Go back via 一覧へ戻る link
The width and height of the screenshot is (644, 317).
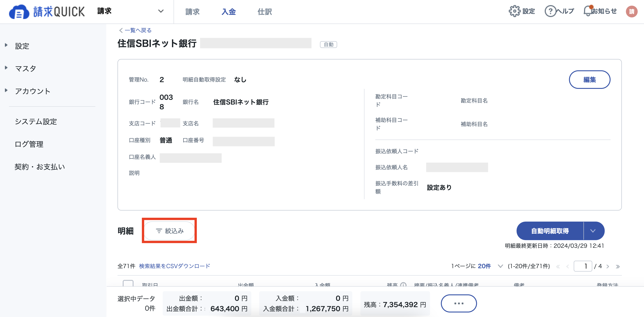[x=135, y=30]
